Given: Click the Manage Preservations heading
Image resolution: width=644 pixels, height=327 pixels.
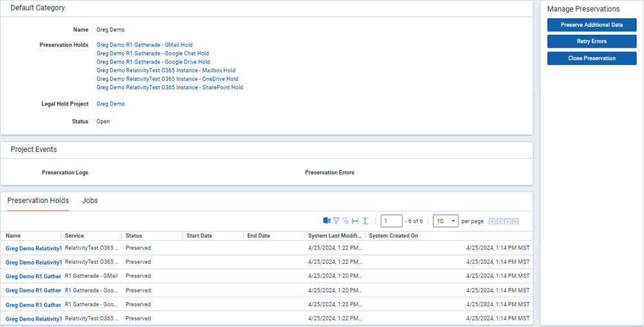Looking at the screenshot, I should tap(583, 9).
